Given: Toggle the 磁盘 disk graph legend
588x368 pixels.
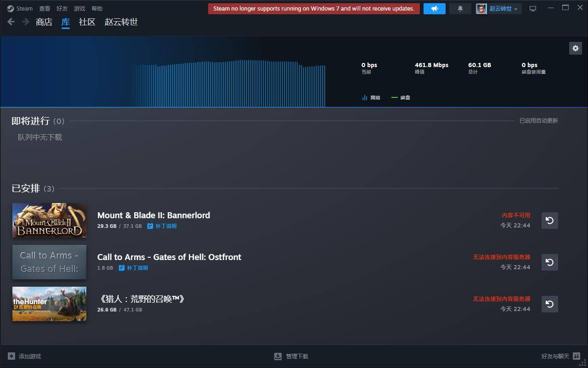Looking at the screenshot, I should tap(401, 97).
